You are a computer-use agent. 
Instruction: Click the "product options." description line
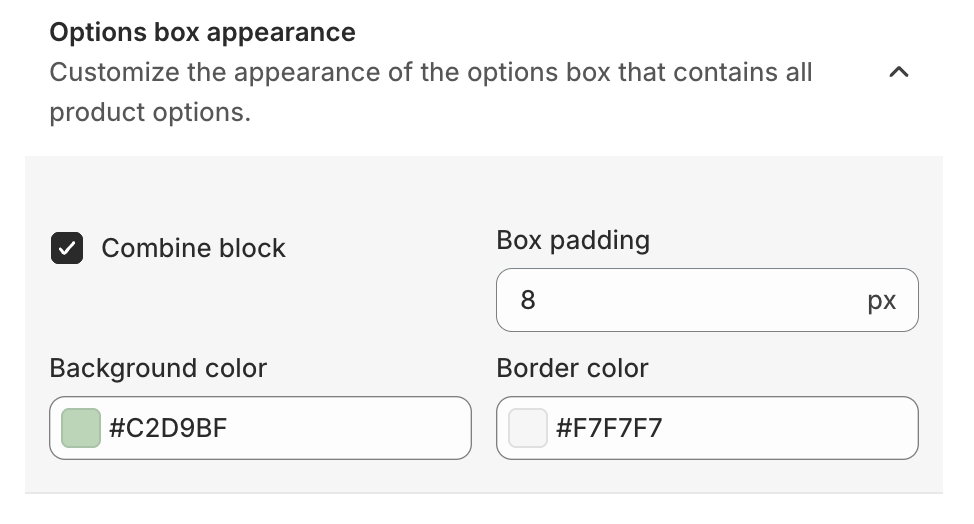click(150, 112)
